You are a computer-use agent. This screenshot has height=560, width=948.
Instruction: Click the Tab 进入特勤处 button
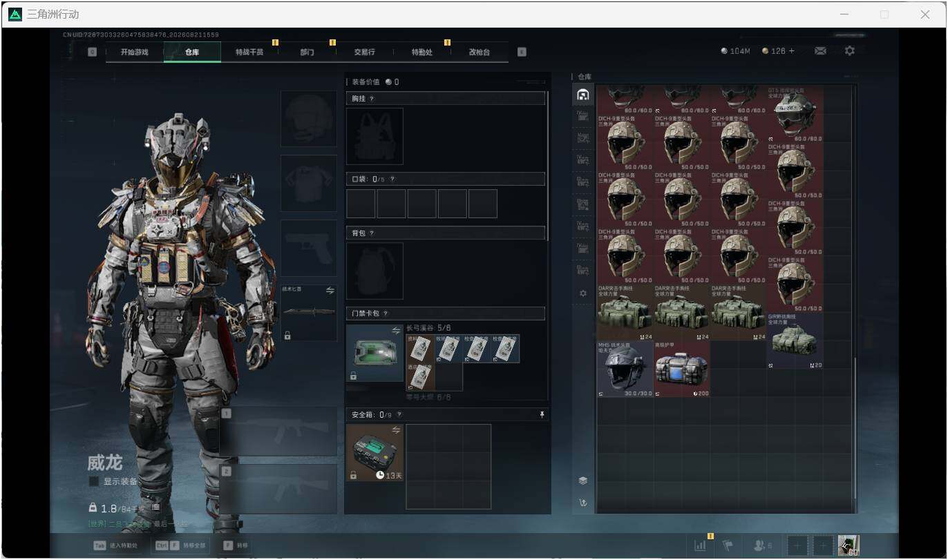click(115, 545)
